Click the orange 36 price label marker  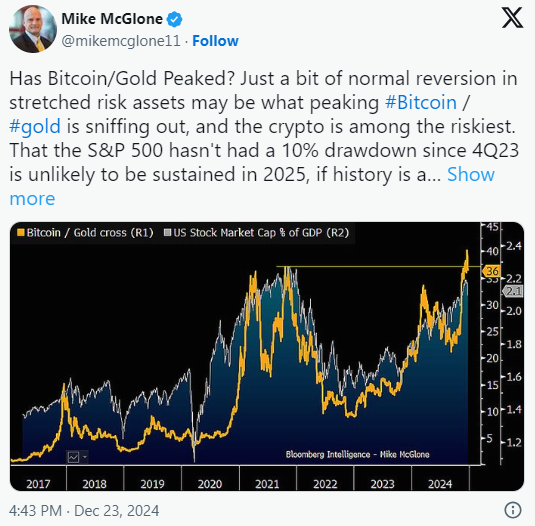(x=491, y=271)
